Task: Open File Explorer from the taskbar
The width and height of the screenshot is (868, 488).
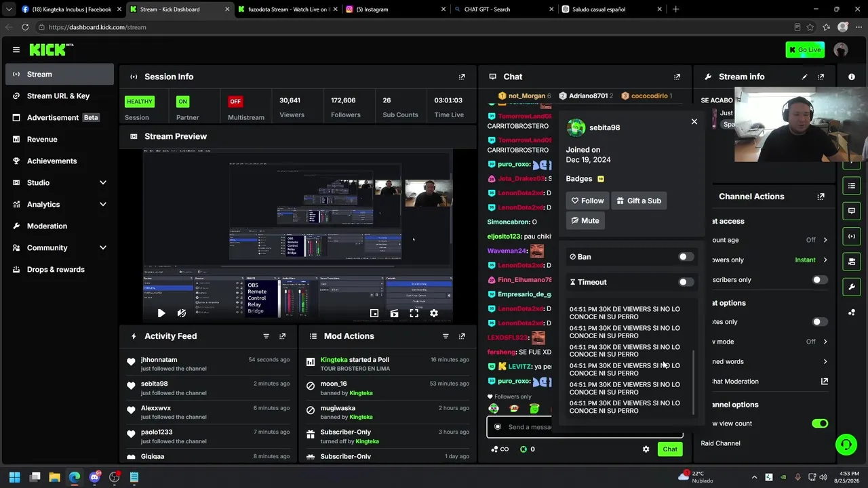Action: [x=54, y=477]
